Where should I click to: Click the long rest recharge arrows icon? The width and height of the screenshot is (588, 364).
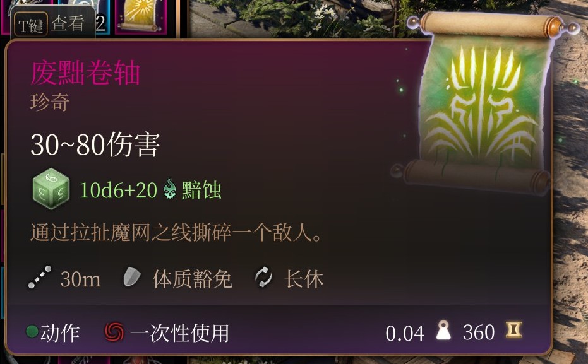pyautogui.click(x=263, y=278)
